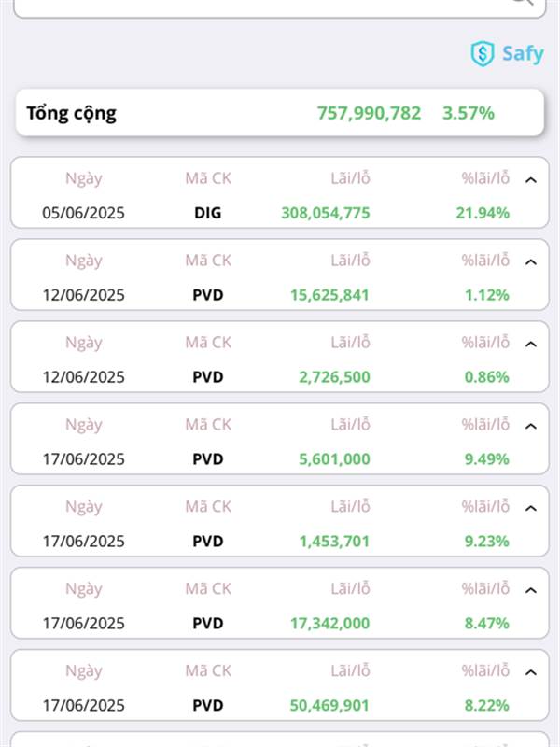The width and height of the screenshot is (560, 747).
Task: Tap the Safy shield logo icon
Action: (x=482, y=53)
